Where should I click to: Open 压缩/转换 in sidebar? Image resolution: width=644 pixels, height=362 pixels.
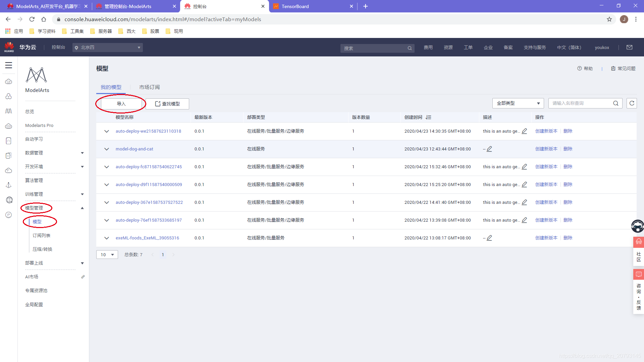[x=43, y=249]
